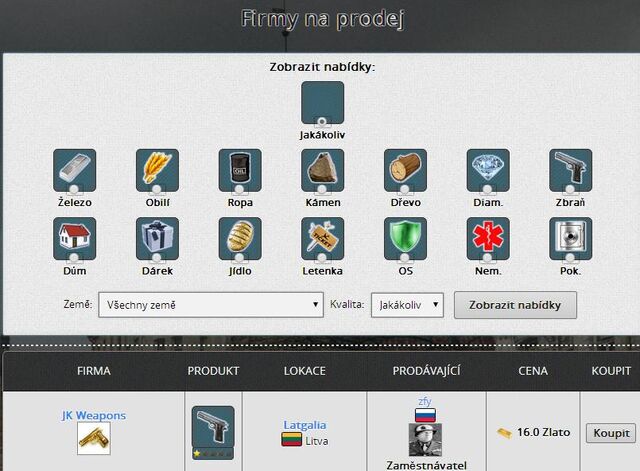Viewport: 640px width, 471px height.
Task: Click the Letenka ticket icon
Action: [x=322, y=238]
